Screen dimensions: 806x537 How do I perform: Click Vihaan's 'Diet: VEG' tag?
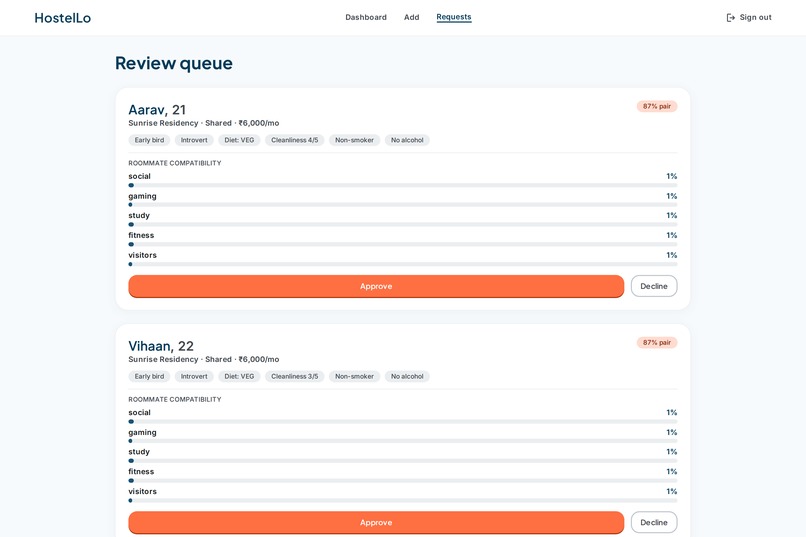point(239,377)
